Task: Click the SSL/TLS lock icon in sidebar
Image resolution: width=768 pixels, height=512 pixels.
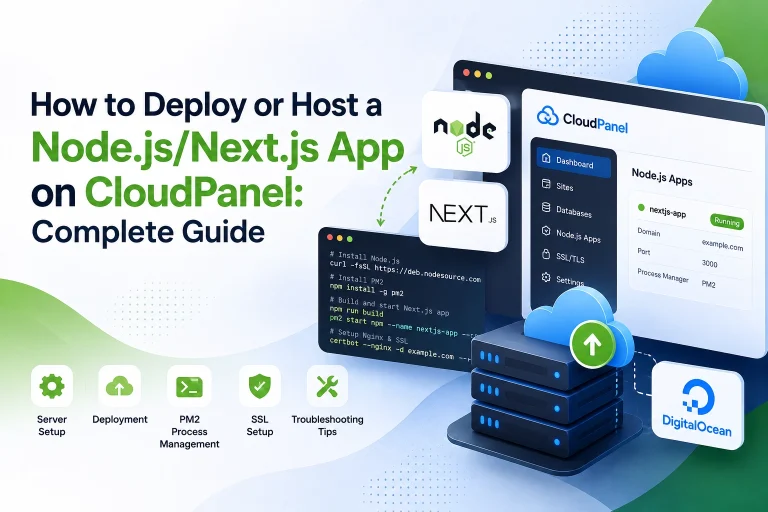Action: coord(546,254)
